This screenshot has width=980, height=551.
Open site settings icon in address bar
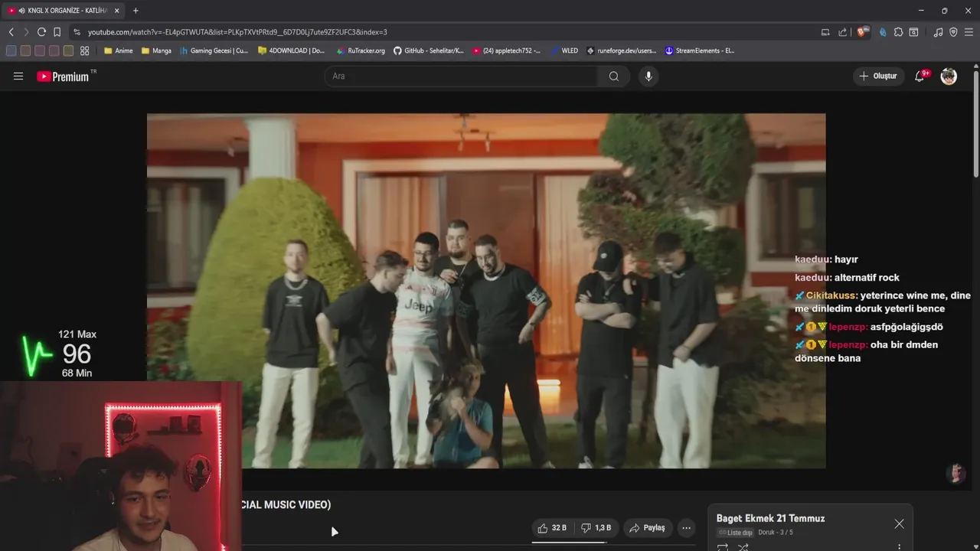77,32
